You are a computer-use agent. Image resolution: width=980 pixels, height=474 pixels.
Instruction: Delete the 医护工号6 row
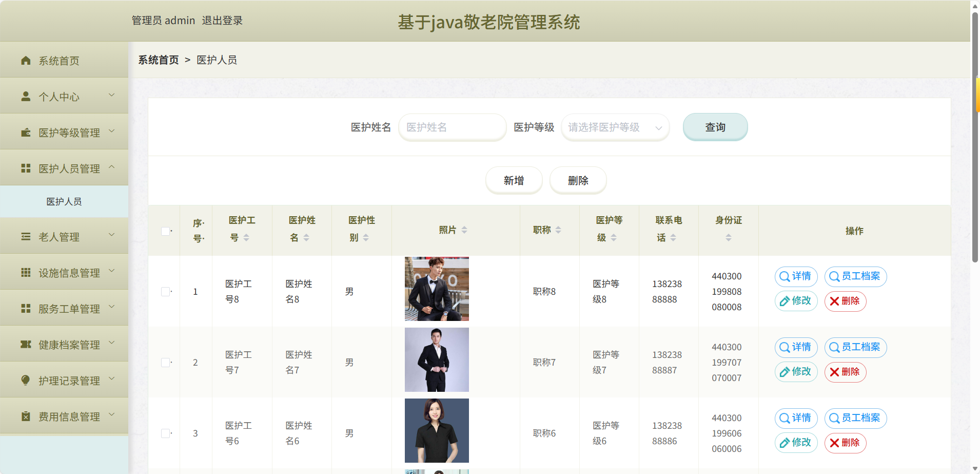point(845,443)
